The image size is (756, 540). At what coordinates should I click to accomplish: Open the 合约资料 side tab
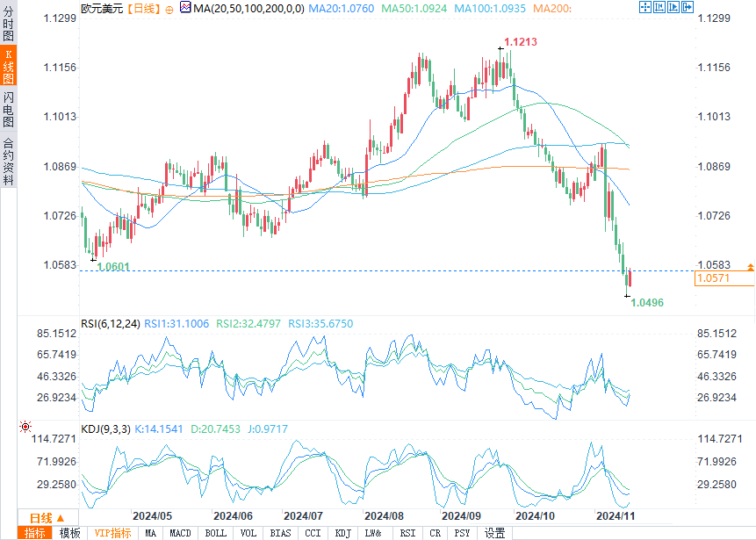(x=8, y=161)
